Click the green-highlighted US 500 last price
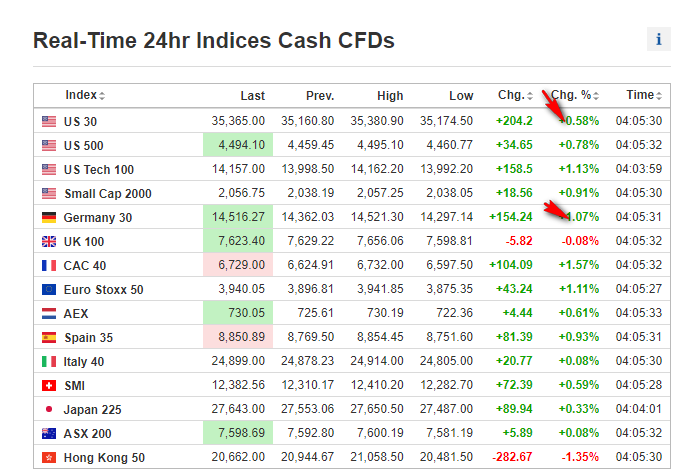Screen dimensions: 685x475 tap(241, 145)
